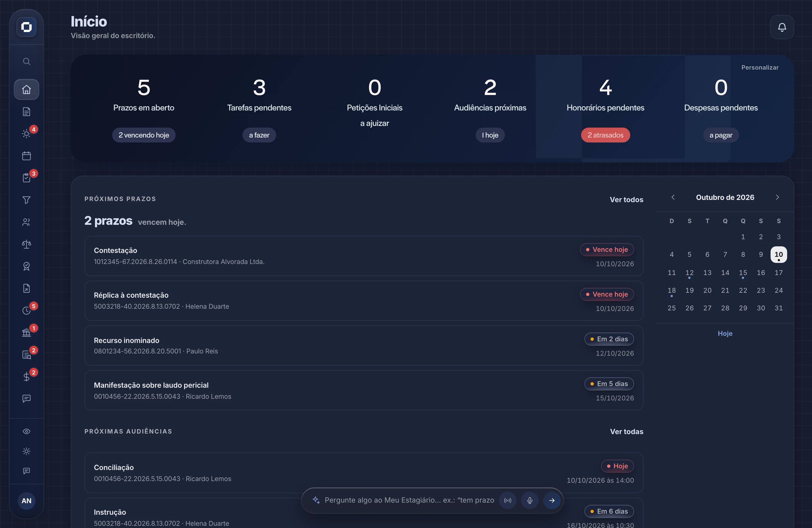Open the chat bubble icon below the dollar sign
The image size is (812, 528).
click(x=26, y=398)
